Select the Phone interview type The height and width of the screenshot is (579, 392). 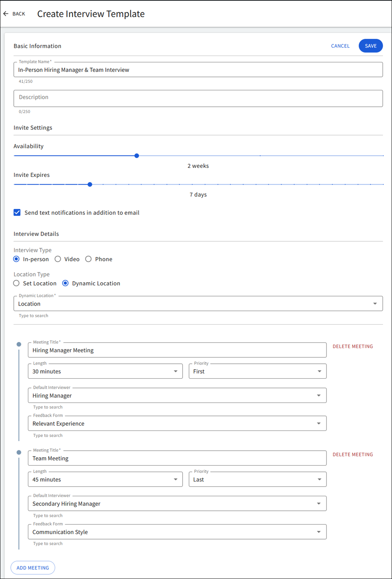tap(88, 259)
